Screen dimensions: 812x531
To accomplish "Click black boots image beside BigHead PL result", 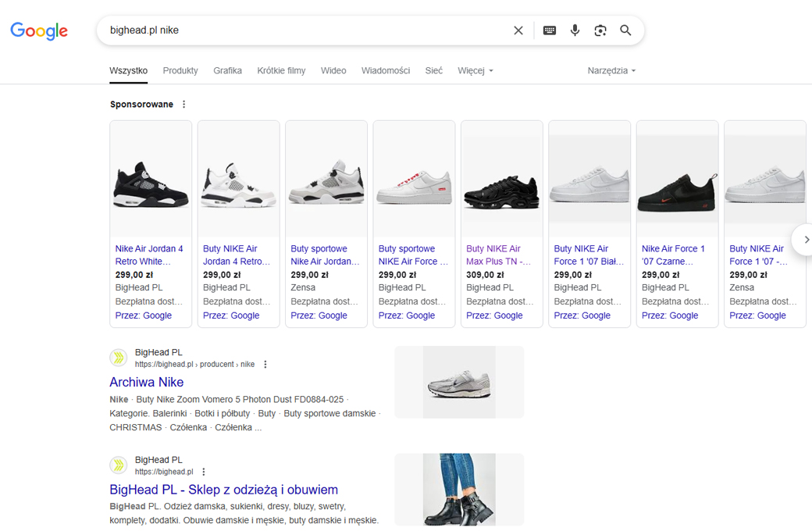I will point(459,490).
